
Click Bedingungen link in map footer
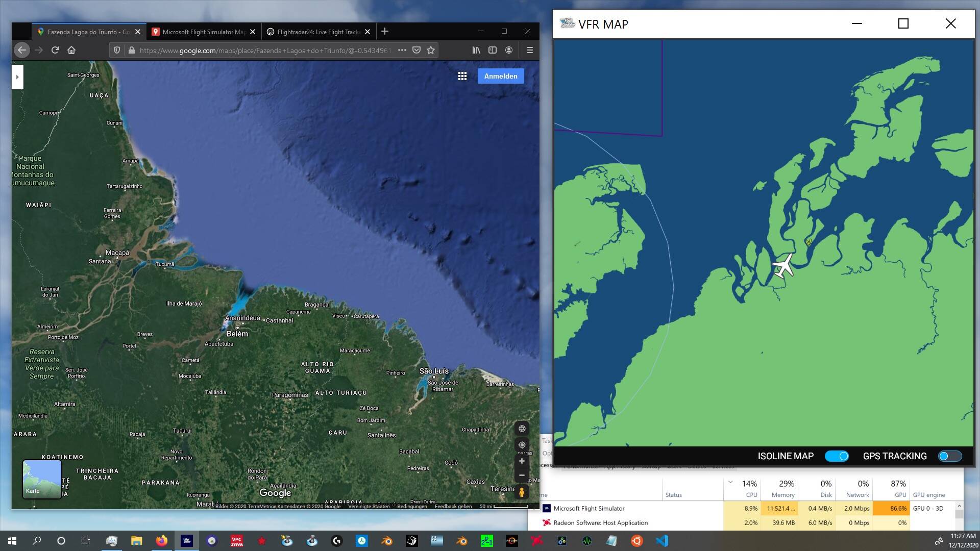click(x=412, y=507)
